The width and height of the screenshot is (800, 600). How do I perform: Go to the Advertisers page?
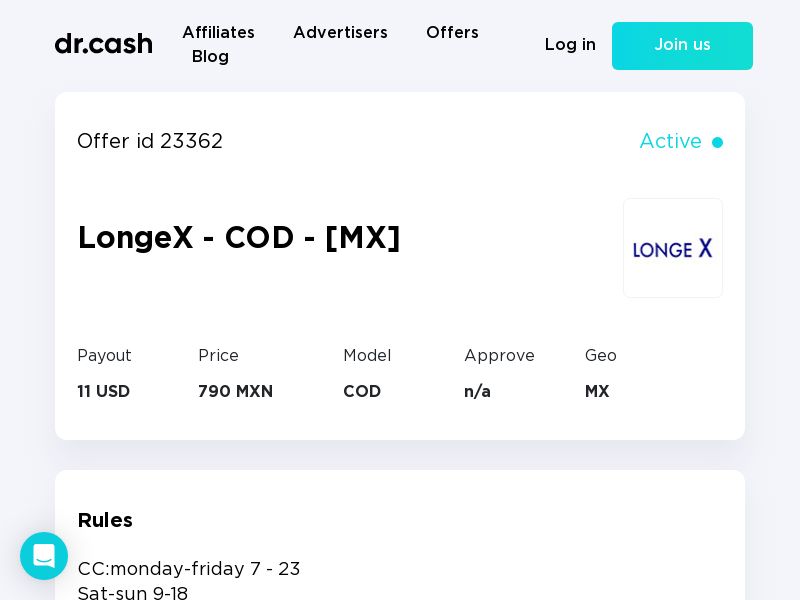pos(340,33)
